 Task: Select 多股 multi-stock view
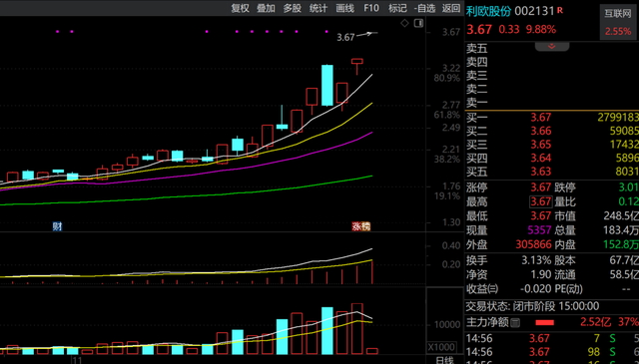tap(293, 8)
